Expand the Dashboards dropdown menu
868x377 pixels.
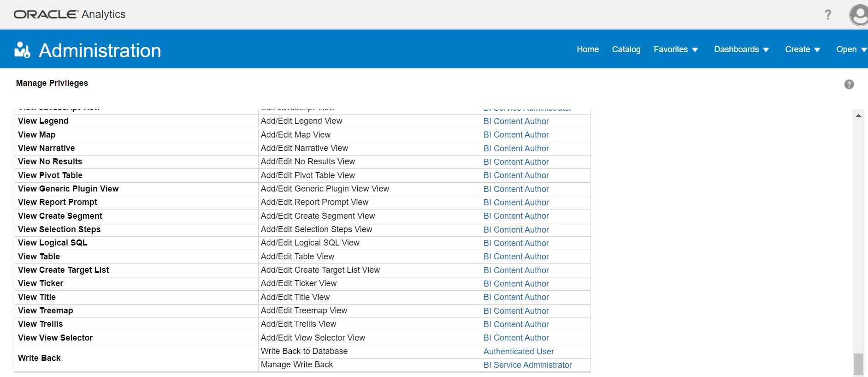741,49
